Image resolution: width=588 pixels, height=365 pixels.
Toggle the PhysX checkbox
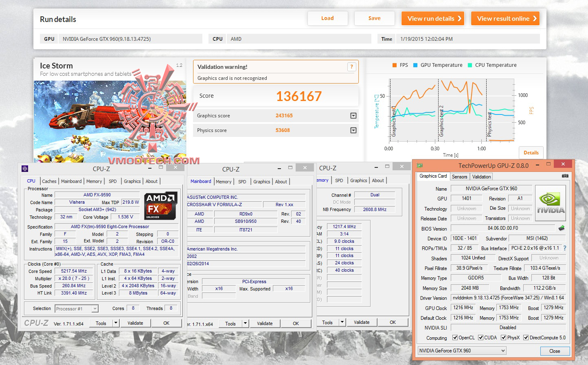click(504, 338)
